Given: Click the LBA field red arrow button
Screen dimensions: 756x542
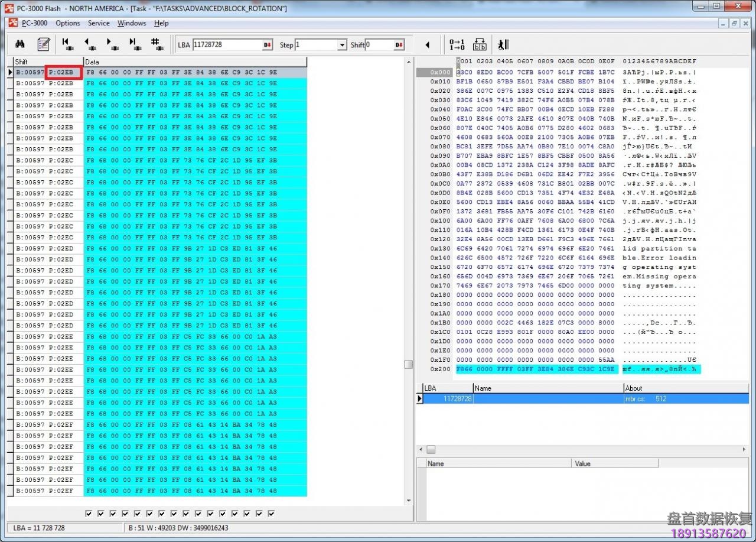Looking at the screenshot, I should [267, 45].
